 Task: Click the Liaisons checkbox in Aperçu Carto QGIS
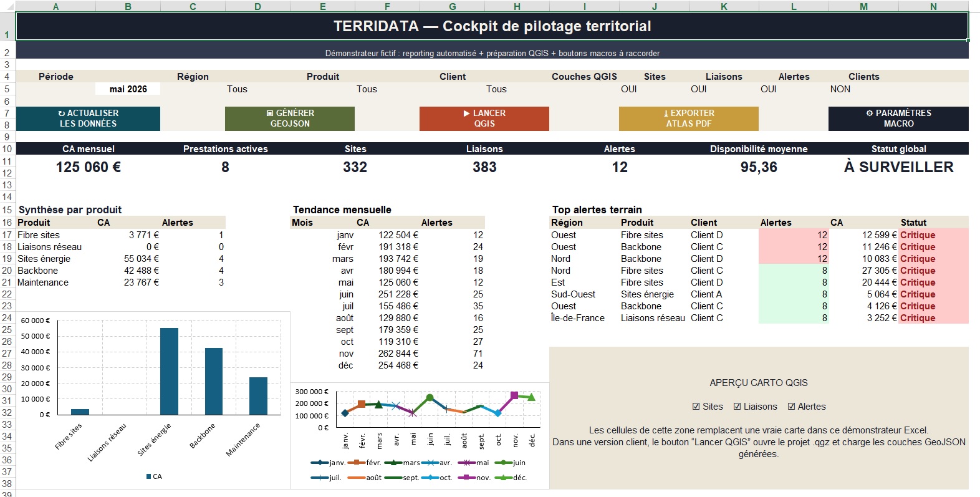pyautogui.click(x=737, y=407)
